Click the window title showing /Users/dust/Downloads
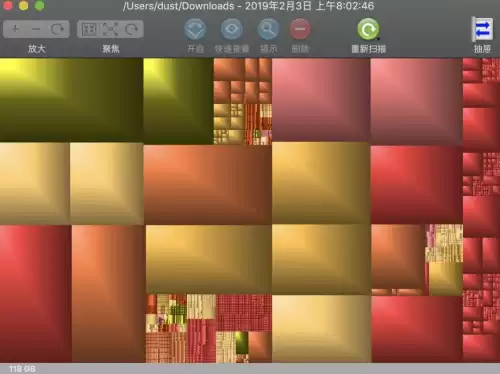This screenshot has width=500, height=374. tap(248, 6)
